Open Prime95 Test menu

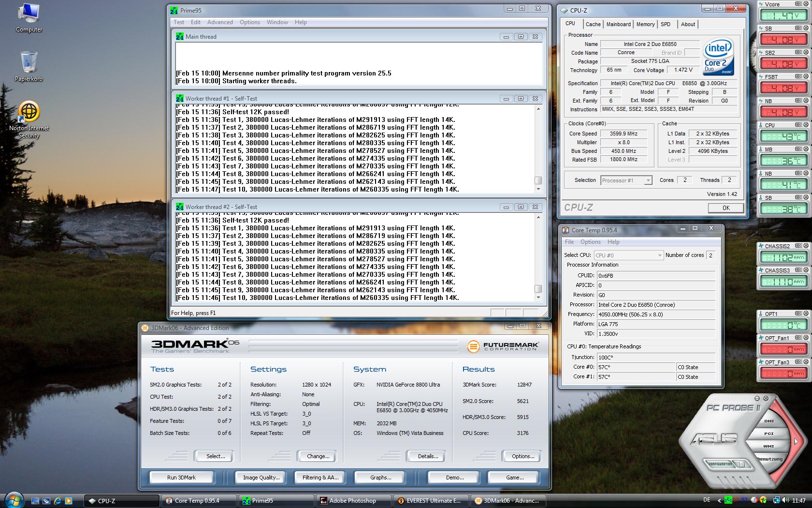(x=179, y=22)
